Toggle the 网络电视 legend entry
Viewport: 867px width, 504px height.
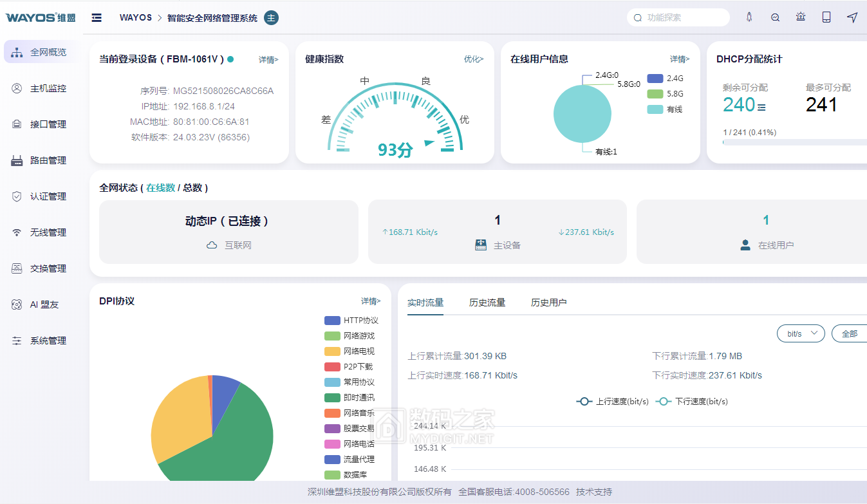[x=350, y=351]
